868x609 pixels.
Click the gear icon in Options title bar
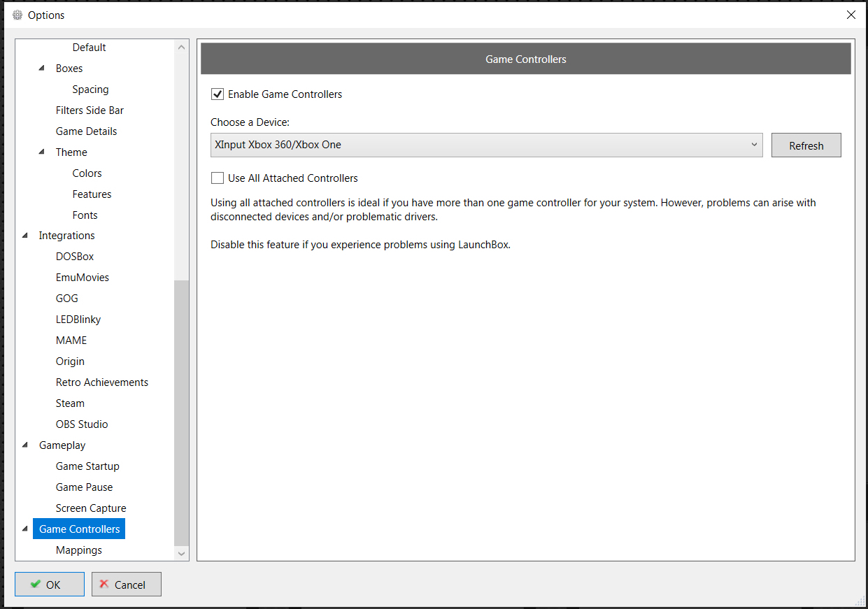(x=17, y=15)
